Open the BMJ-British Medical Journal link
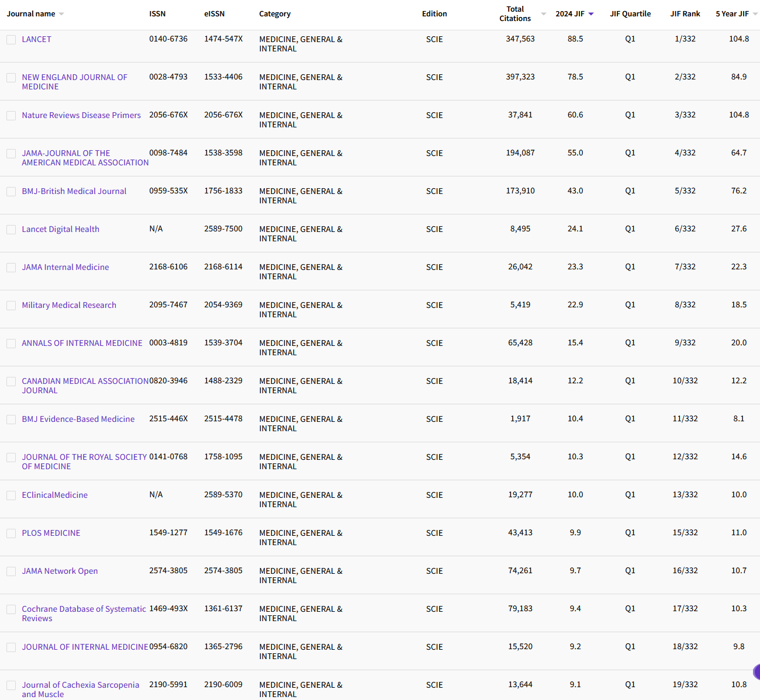760x700 pixels. point(74,191)
